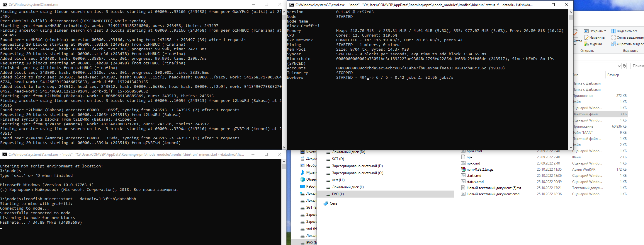This screenshot has width=644, height=245.
Task: Click the start.cmd file icon
Action: (x=463, y=176)
